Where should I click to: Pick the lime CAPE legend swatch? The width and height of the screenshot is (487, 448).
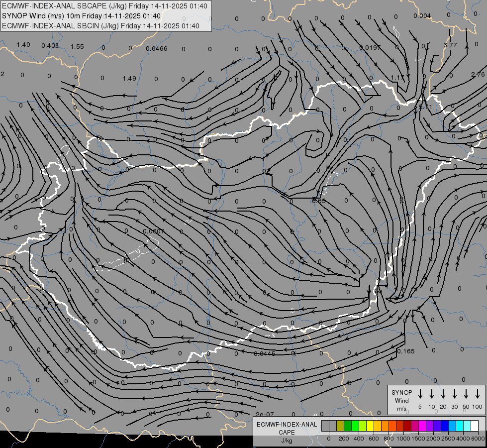[x=363, y=426]
